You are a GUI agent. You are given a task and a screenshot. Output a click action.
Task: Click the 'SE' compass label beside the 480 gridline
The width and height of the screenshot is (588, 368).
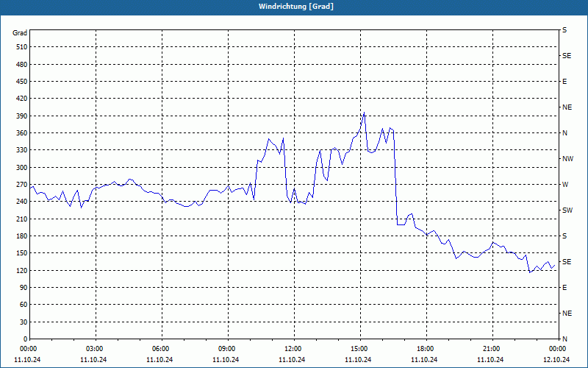[x=567, y=56]
